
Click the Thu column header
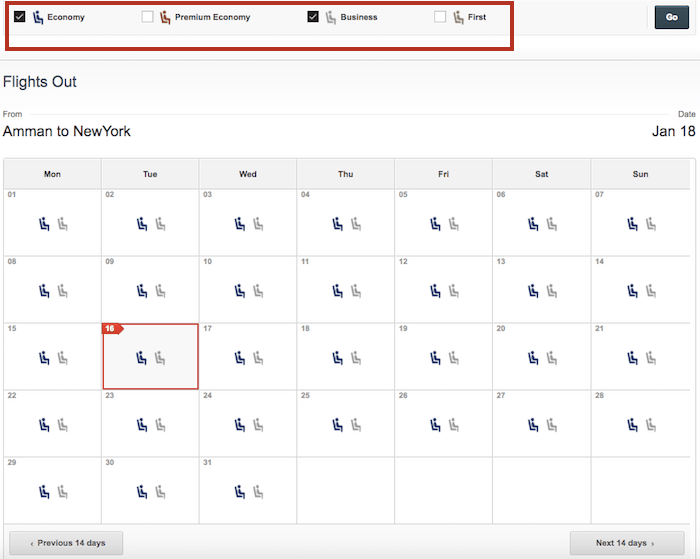click(346, 174)
